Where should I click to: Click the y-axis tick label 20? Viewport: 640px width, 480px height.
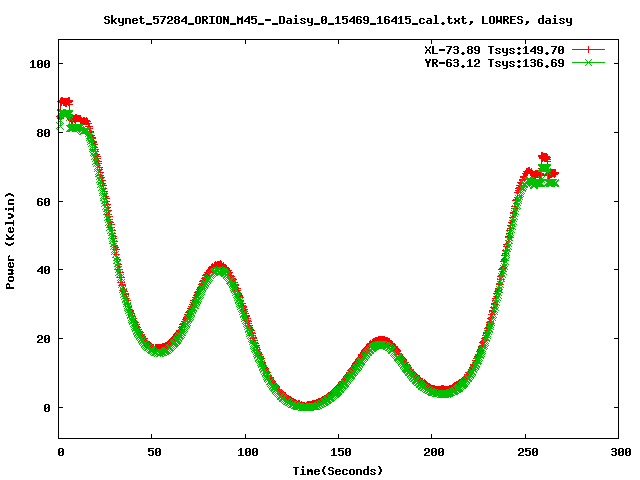coord(43,339)
